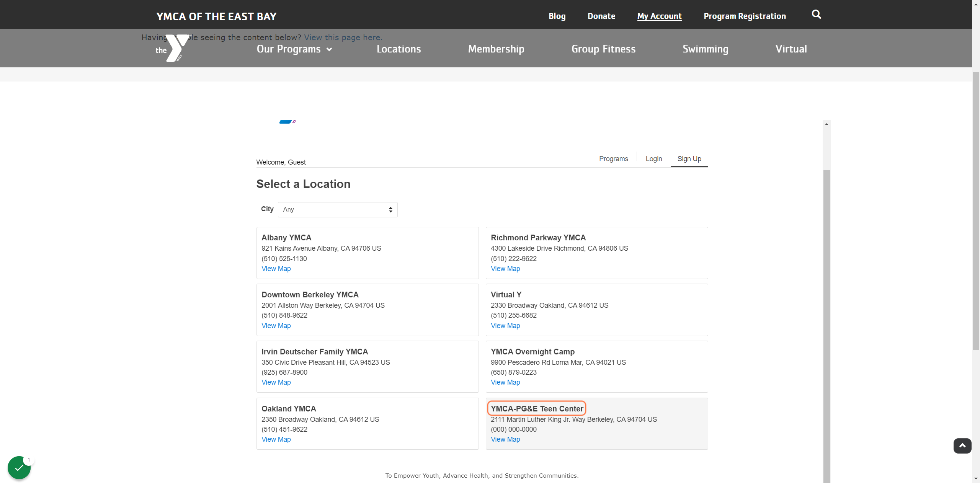The width and height of the screenshot is (980, 483).
Task: Choose Downtown Berkeley YMCA title
Action: pos(310,295)
